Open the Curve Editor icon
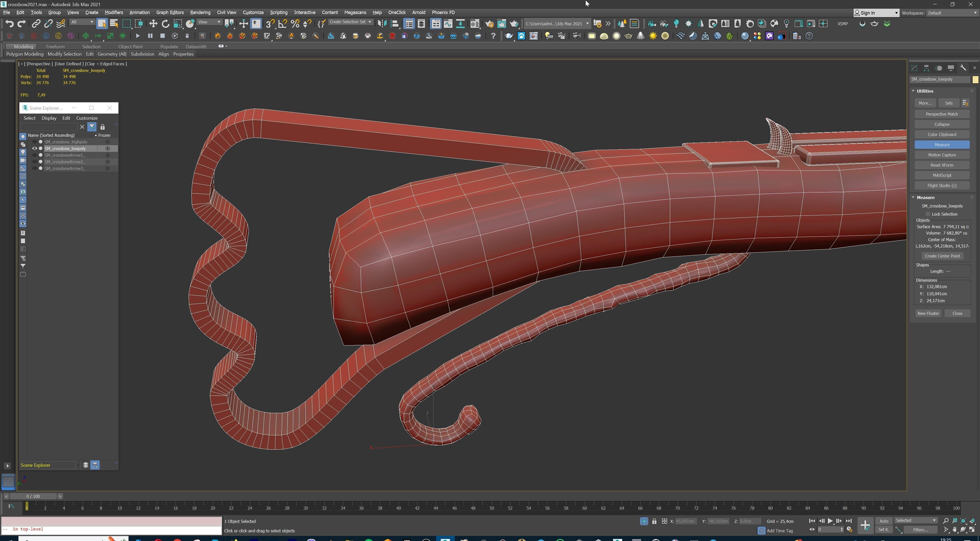Screen dimensions: 980x541 [x=448, y=23]
